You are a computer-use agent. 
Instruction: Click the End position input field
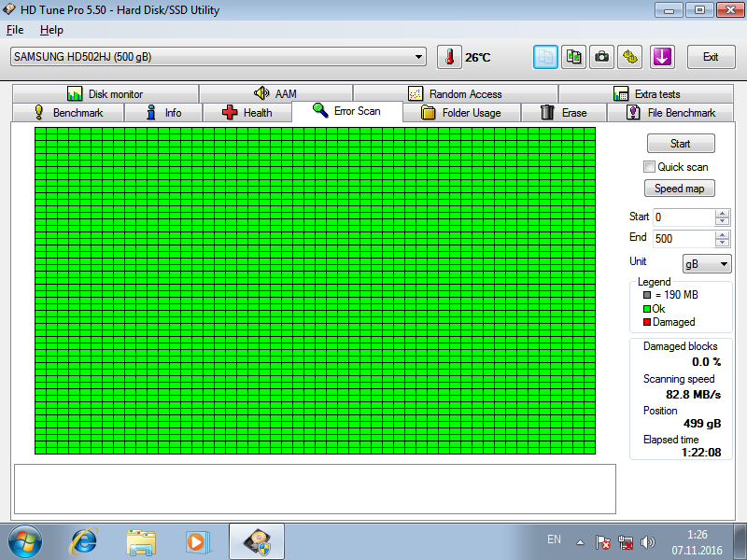pos(684,239)
